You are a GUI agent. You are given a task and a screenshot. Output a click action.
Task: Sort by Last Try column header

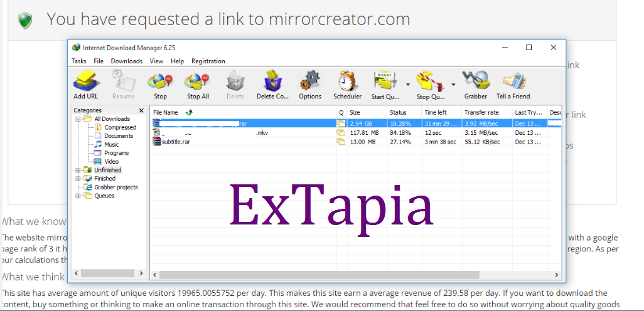(x=530, y=112)
